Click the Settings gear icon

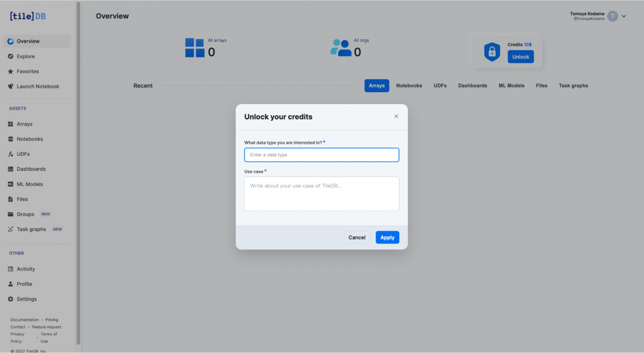pos(10,299)
